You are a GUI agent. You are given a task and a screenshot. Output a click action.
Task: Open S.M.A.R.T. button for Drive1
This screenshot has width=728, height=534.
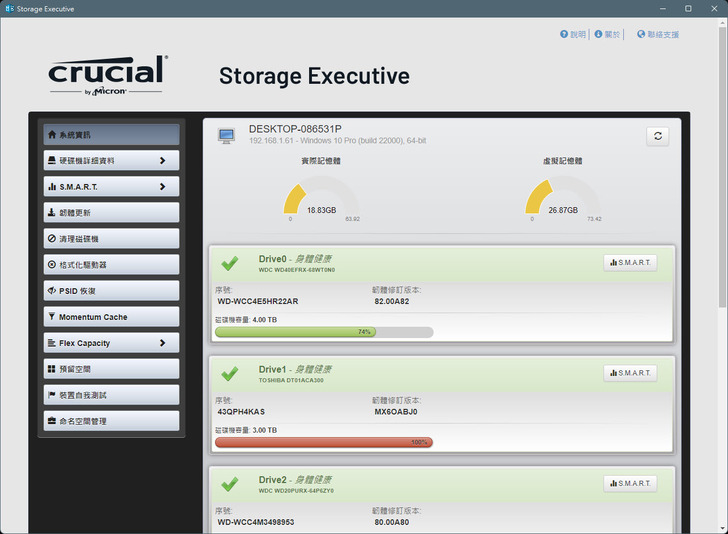(x=630, y=373)
